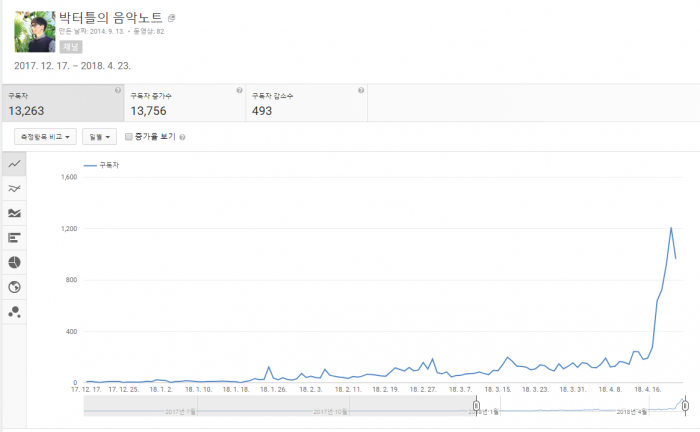Select the 구독자 감소수 493 tab

coord(307,103)
